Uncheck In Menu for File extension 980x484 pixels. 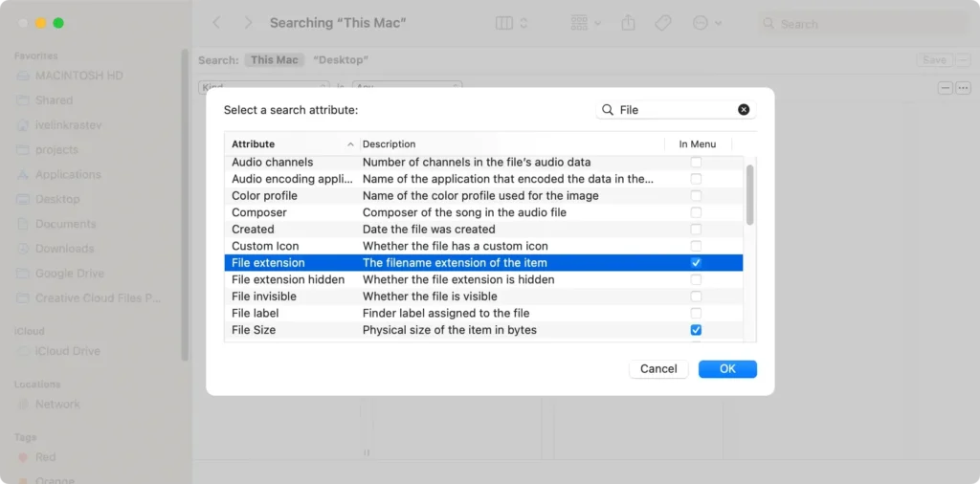pos(696,263)
